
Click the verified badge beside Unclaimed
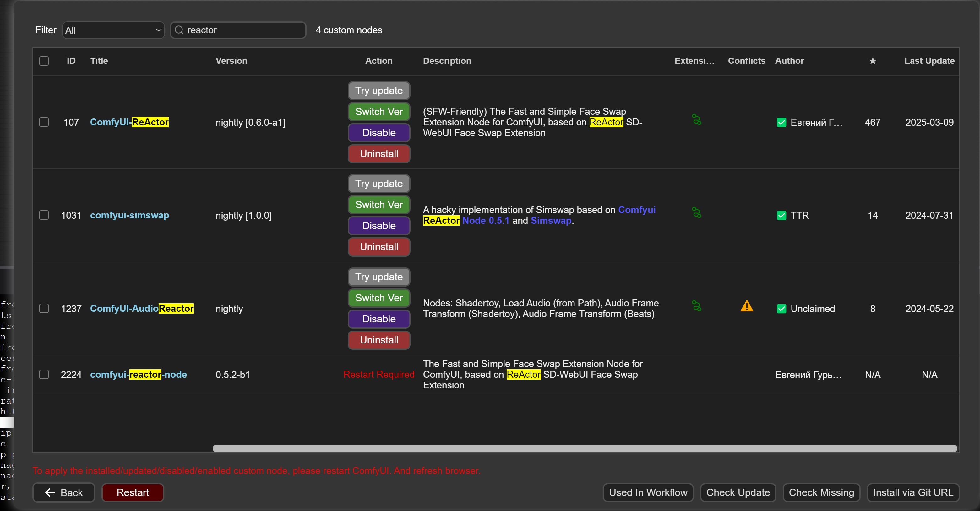tap(781, 309)
